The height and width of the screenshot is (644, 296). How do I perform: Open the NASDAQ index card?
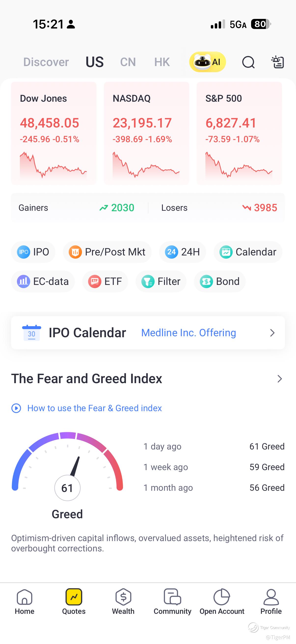point(146,133)
